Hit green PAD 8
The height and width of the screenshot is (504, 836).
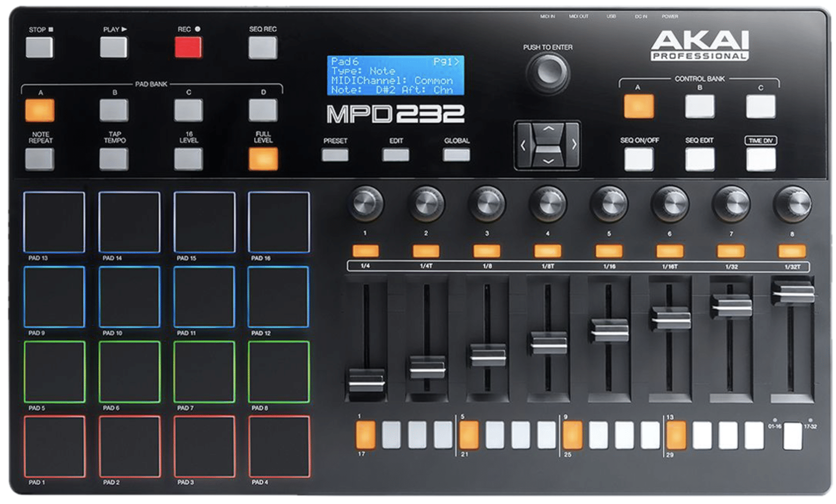coord(279,372)
